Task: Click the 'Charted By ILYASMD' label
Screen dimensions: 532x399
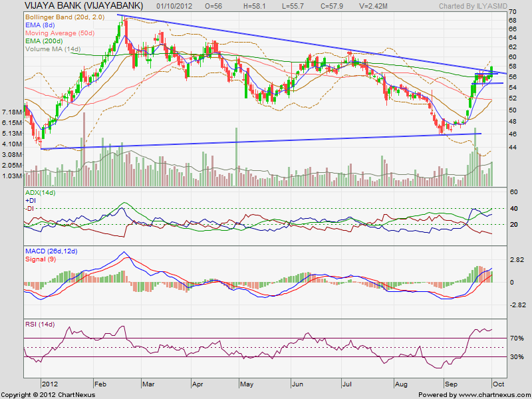Action: point(473,6)
